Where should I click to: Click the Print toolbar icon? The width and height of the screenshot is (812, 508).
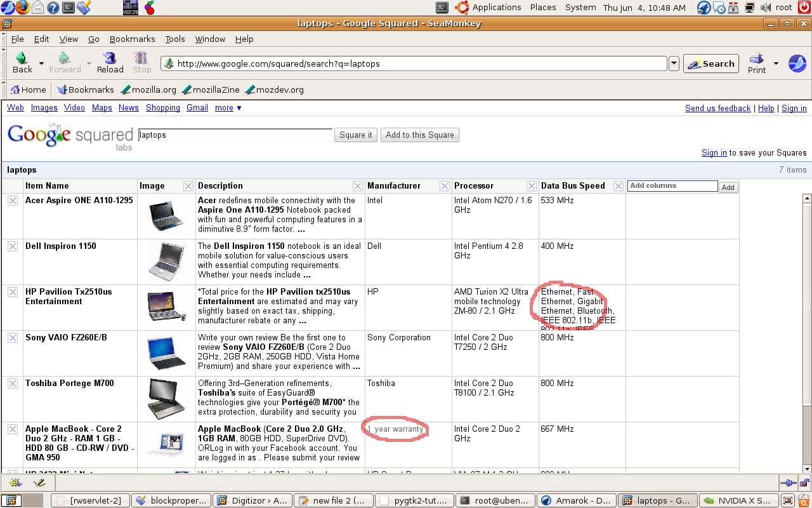pos(756,59)
